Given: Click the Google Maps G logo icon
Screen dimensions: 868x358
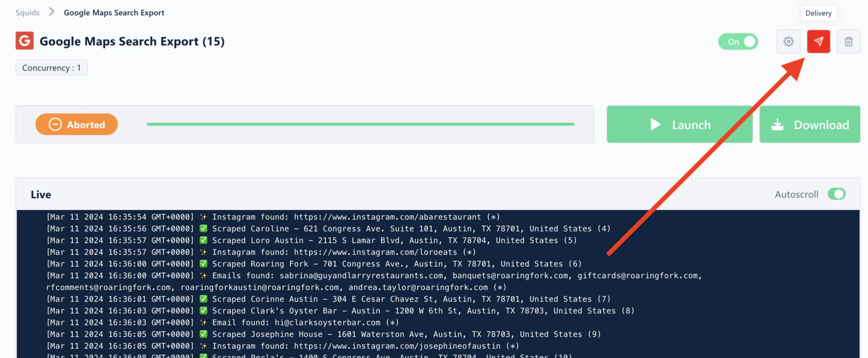Looking at the screenshot, I should click(x=24, y=41).
